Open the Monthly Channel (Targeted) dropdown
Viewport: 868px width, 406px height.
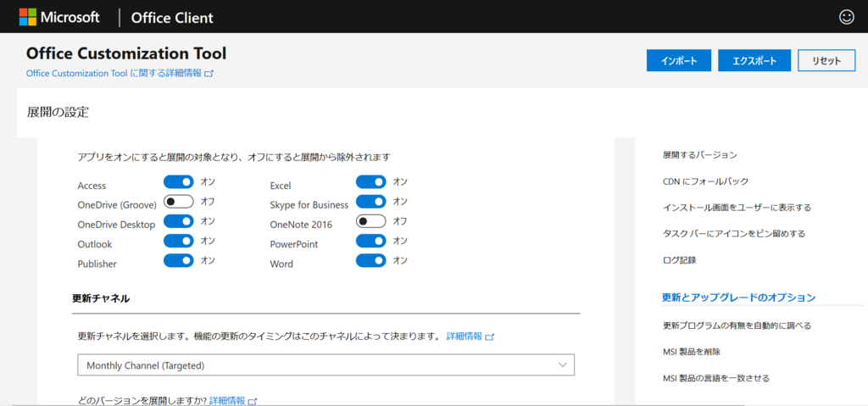click(325, 365)
